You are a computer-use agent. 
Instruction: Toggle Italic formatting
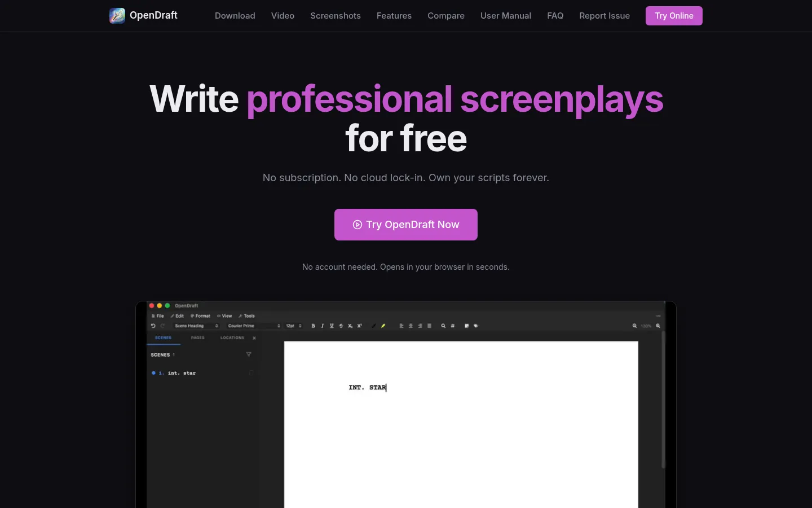pyautogui.click(x=323, y=326)
